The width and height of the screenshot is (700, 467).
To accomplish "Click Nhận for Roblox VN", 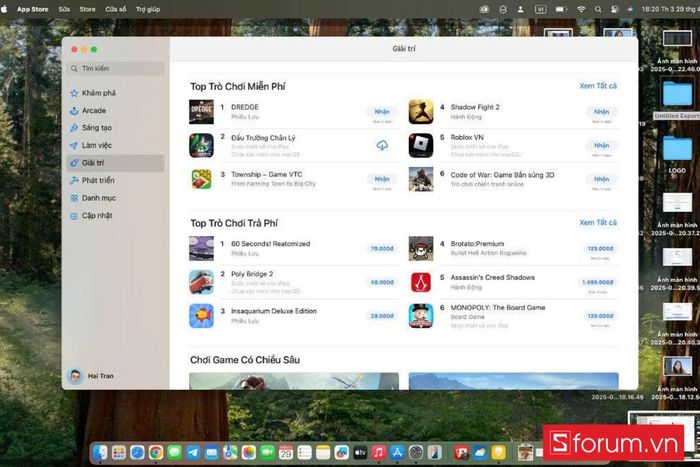I will [601, 146].
